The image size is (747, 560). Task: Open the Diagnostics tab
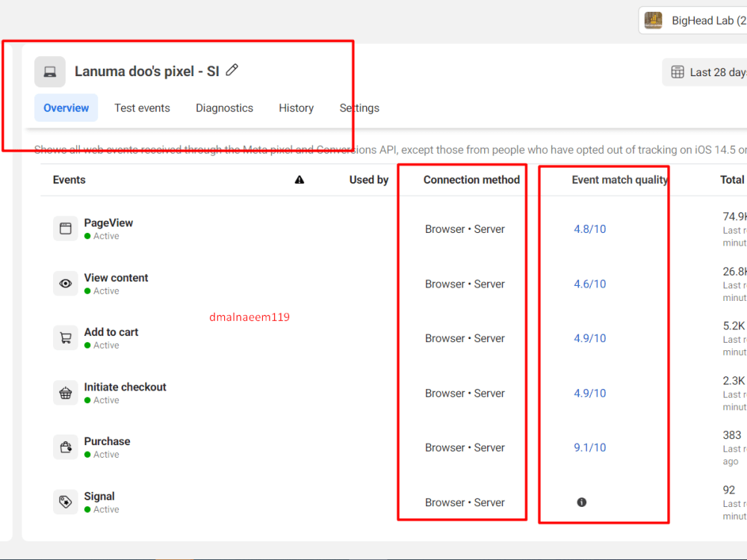click(x=224, y=108)
